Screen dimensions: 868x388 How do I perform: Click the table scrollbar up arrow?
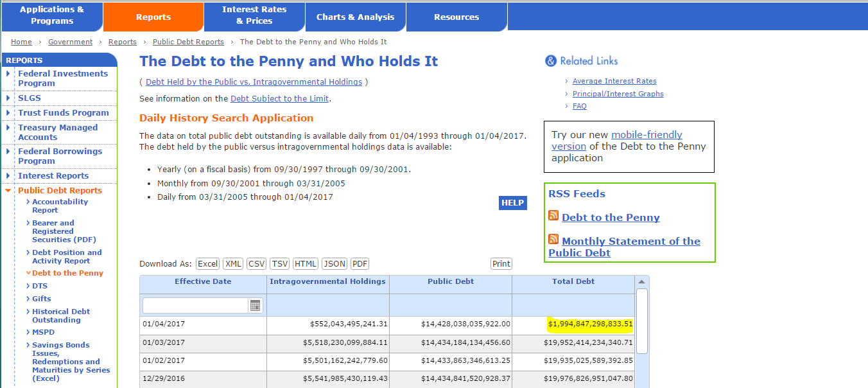(x=641, y=282)
